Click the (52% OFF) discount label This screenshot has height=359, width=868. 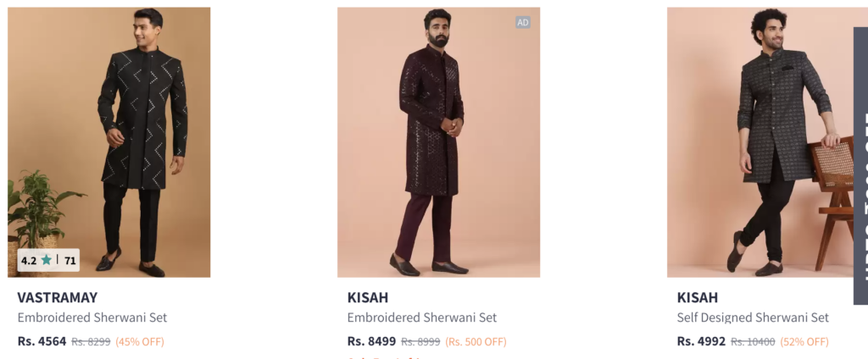[804, 342]
